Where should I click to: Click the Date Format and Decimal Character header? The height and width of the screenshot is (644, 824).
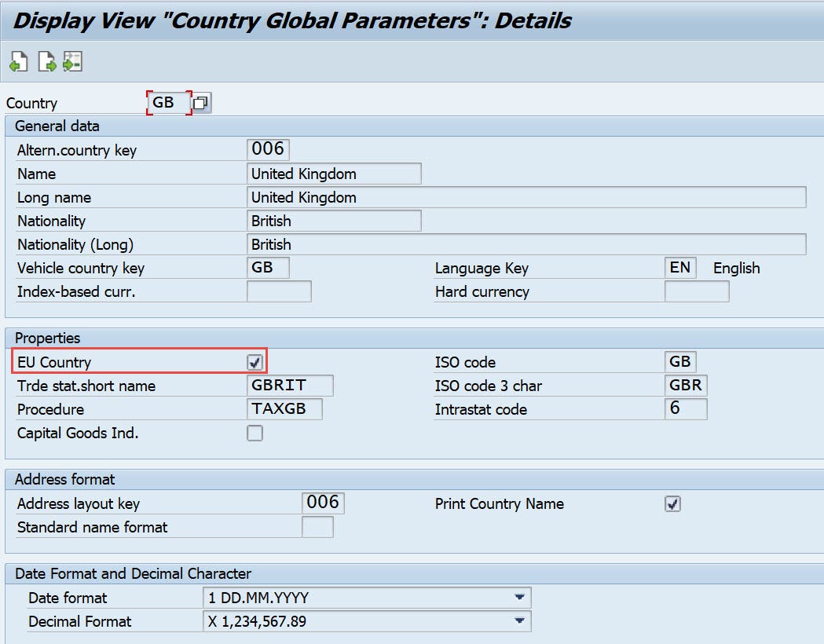[133, 573]
